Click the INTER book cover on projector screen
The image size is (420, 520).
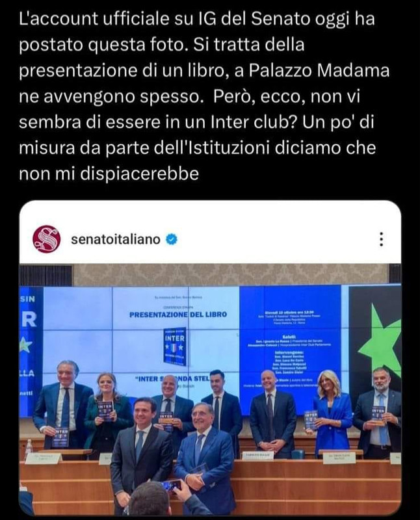175,346
